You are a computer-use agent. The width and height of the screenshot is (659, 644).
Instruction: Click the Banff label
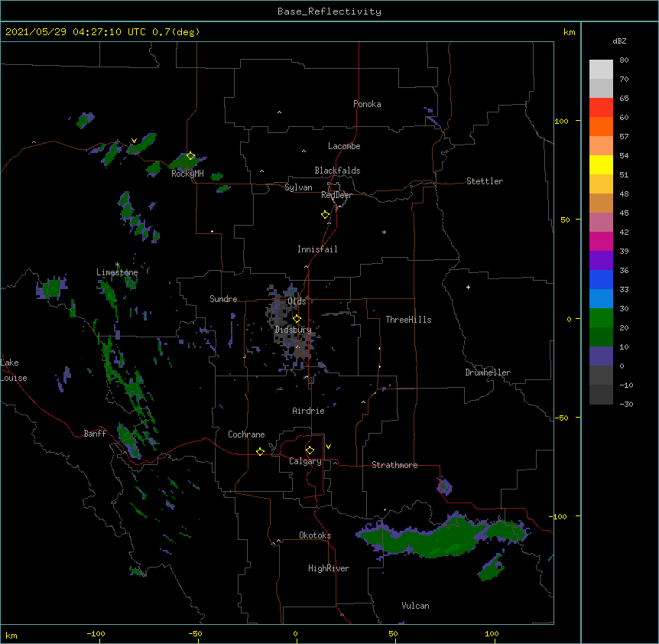click(95, 434)
